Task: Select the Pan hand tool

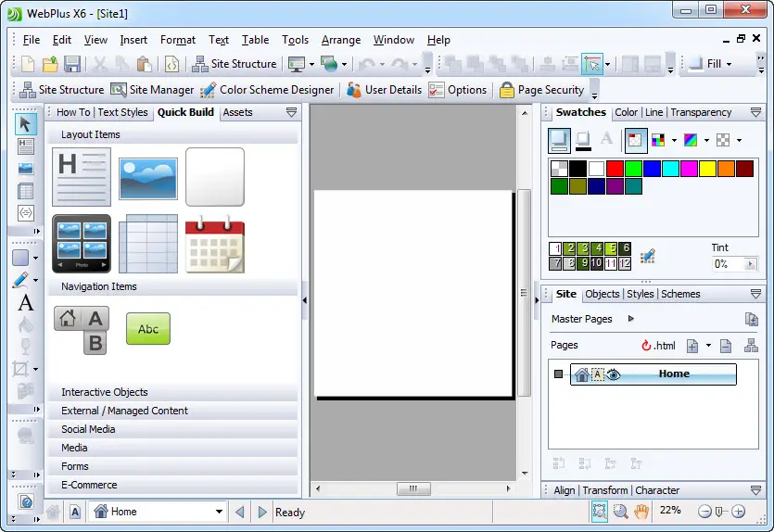Action: pyautogui.click(x=641, y=512)
